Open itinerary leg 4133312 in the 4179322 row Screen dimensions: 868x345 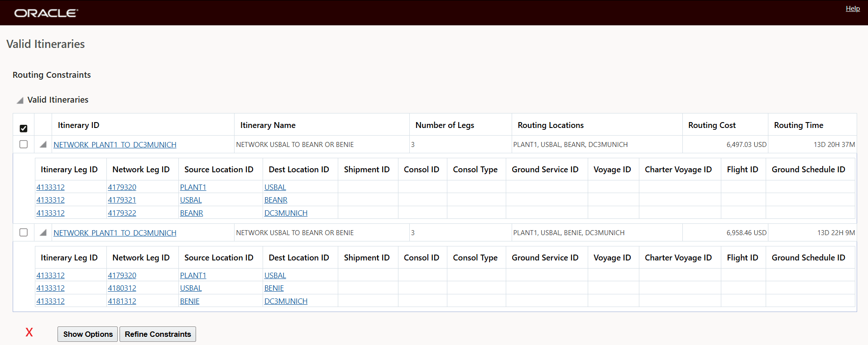tap(50, 213)
